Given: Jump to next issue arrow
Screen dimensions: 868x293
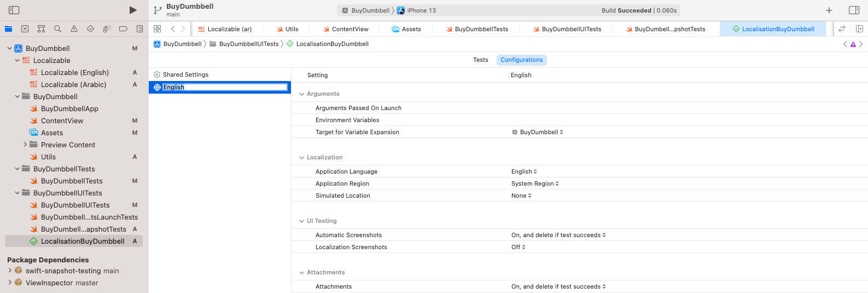Looking at the screenshot, I should click(x=861, y=44).
